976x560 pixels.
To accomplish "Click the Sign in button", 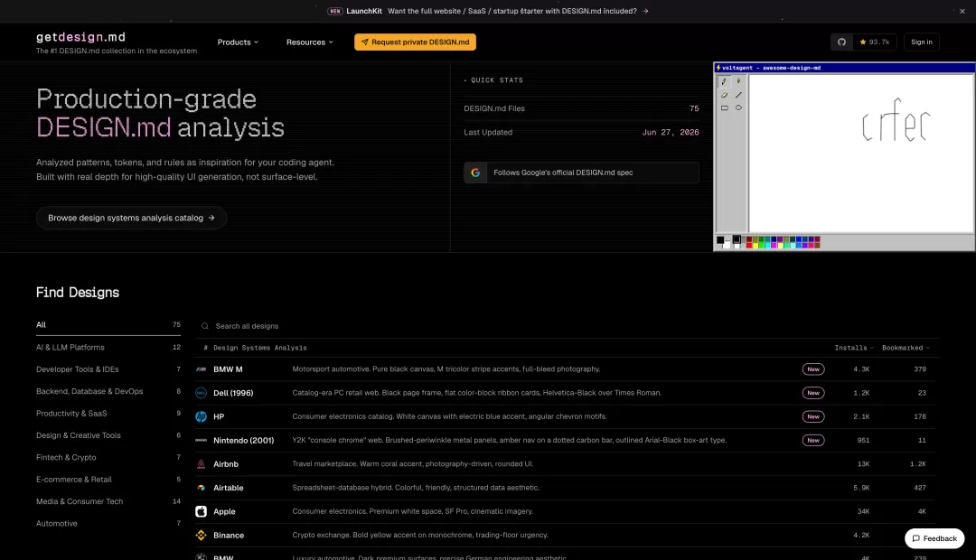I will coord(921,42).
